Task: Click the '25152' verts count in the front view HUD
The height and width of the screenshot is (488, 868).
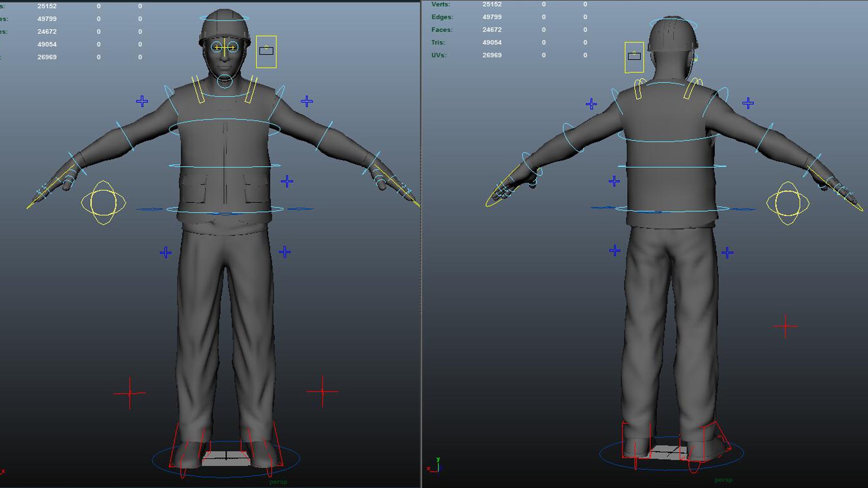Action: (47, 6)
